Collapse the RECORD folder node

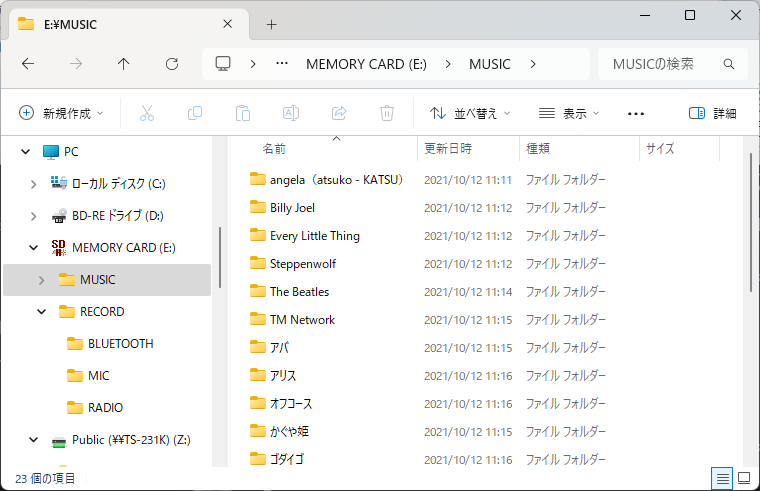click(42, 312)
